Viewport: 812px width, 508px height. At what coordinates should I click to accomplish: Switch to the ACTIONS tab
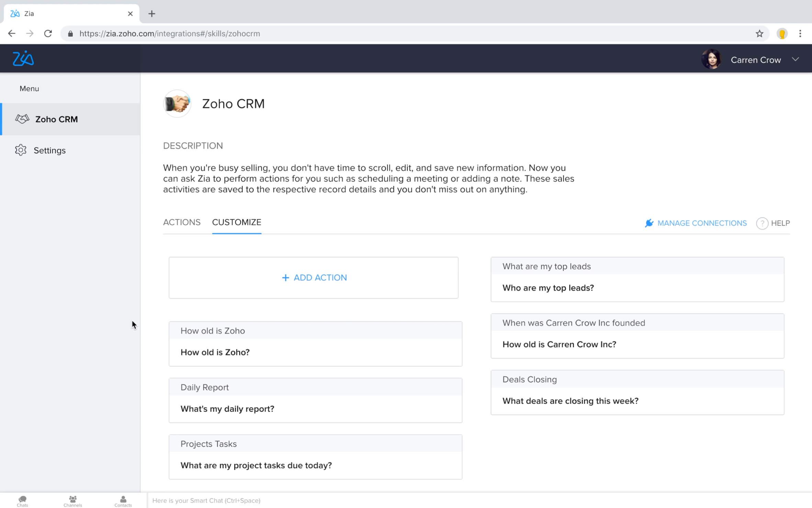click(x=182, y=222)
